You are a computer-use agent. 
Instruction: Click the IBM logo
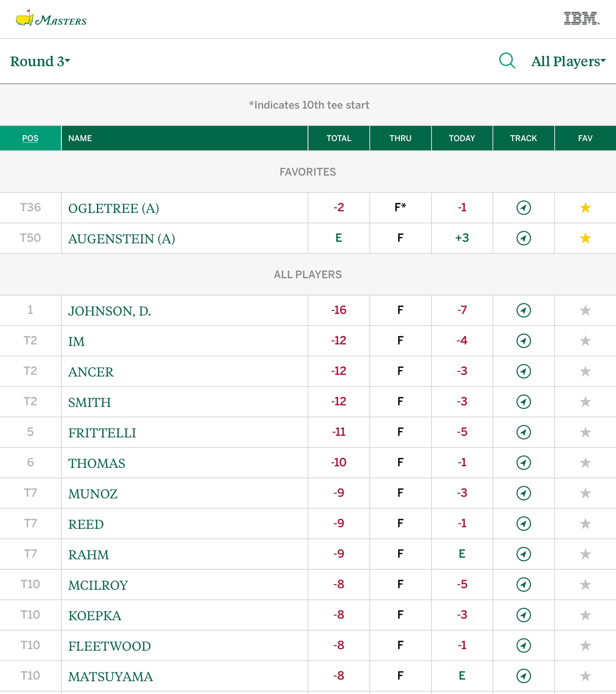[582, 18]
